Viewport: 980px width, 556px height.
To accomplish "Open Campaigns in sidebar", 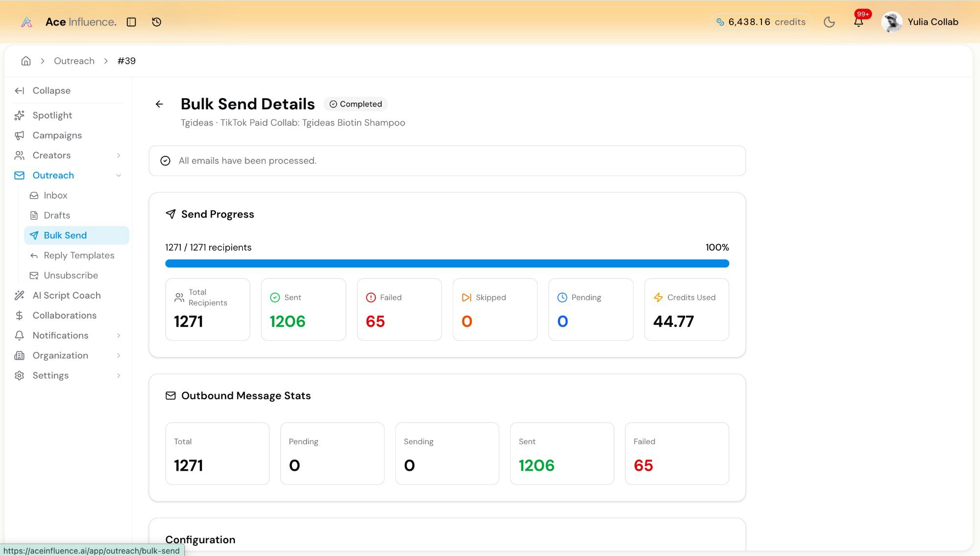I will [x=57, y=135].
